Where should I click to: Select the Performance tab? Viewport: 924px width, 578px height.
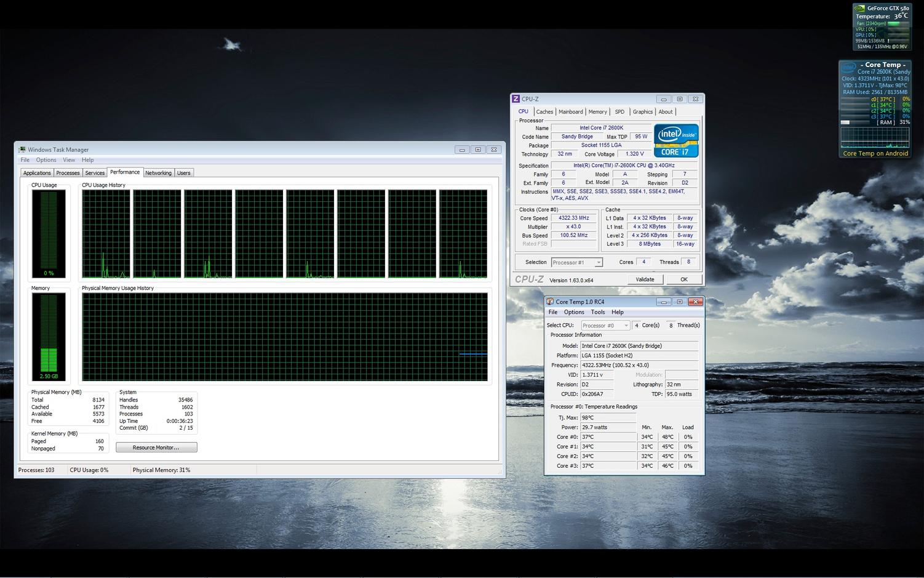pos(125,172)
